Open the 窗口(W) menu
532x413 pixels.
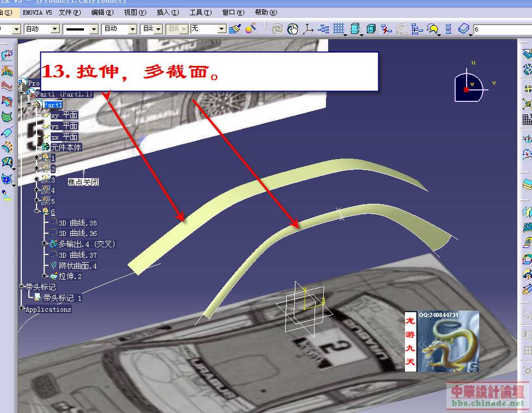[233, 13]
